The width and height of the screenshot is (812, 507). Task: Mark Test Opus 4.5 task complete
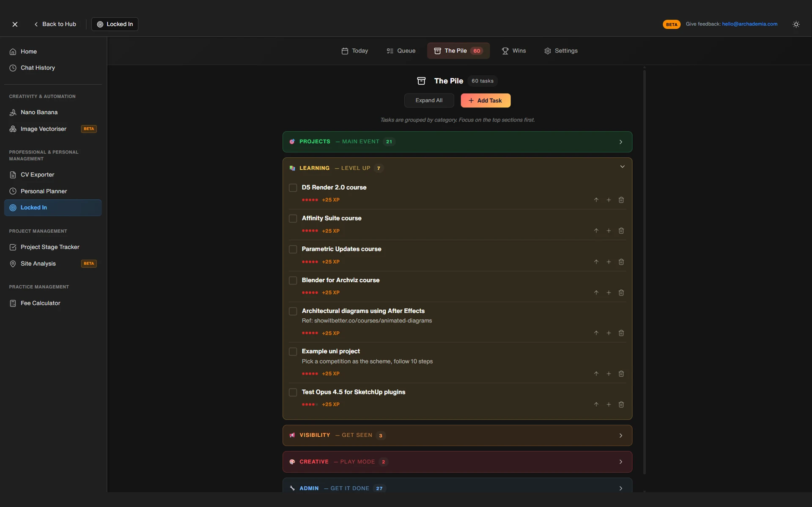coord(293,392)
